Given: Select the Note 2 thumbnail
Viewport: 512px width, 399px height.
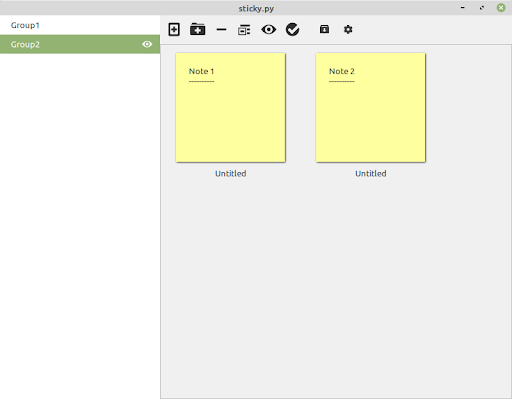Looking at the screenshot, I should 371,108.
